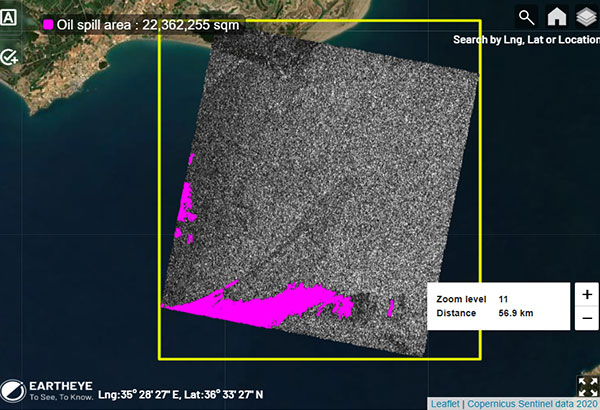Open the location search magnifier

click(526, 17)
